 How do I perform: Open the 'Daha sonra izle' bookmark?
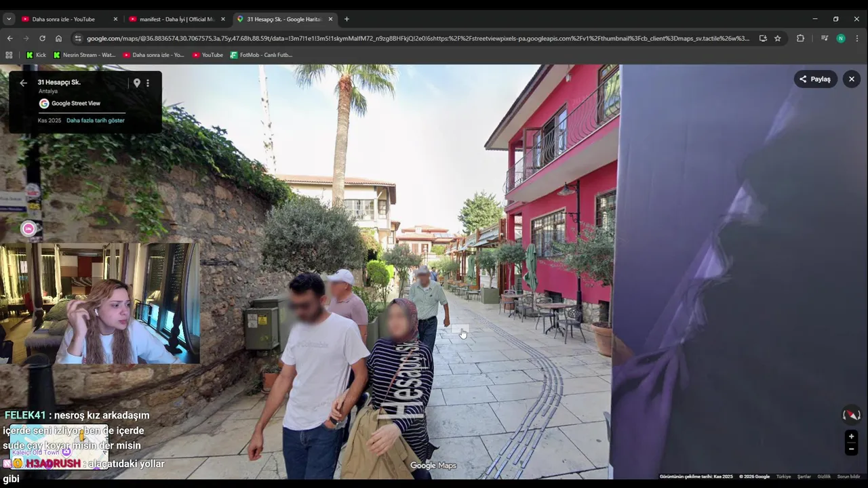point(153,55)
